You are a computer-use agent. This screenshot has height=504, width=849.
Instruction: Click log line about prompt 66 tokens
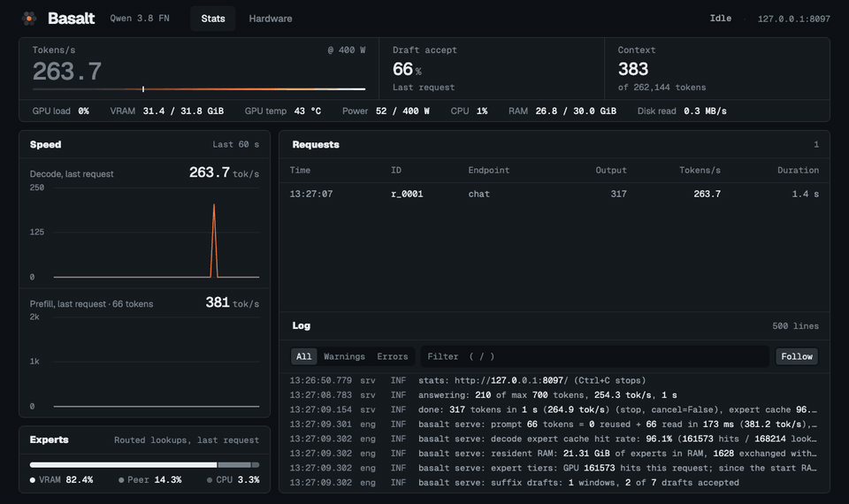(x=554, y=424)
